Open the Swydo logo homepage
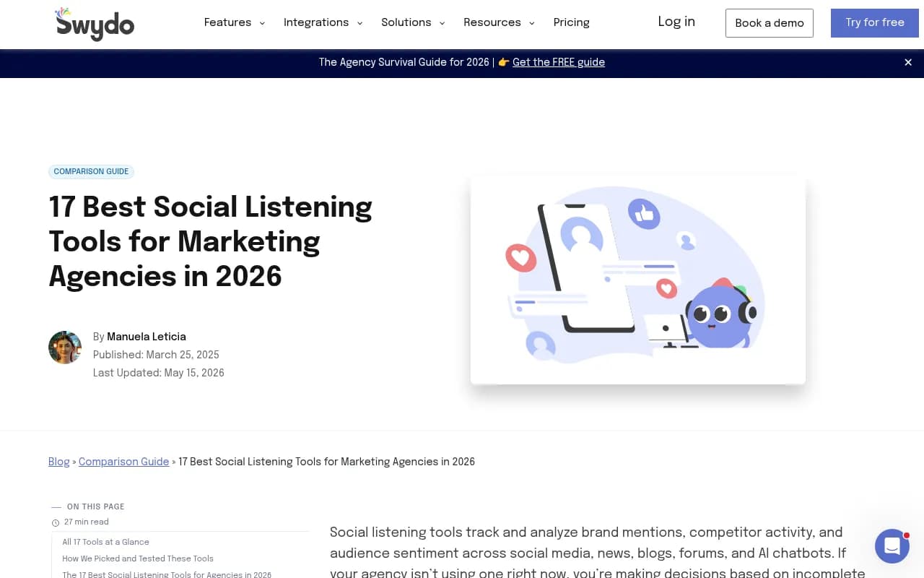924x578 pixels. point(95,23)
